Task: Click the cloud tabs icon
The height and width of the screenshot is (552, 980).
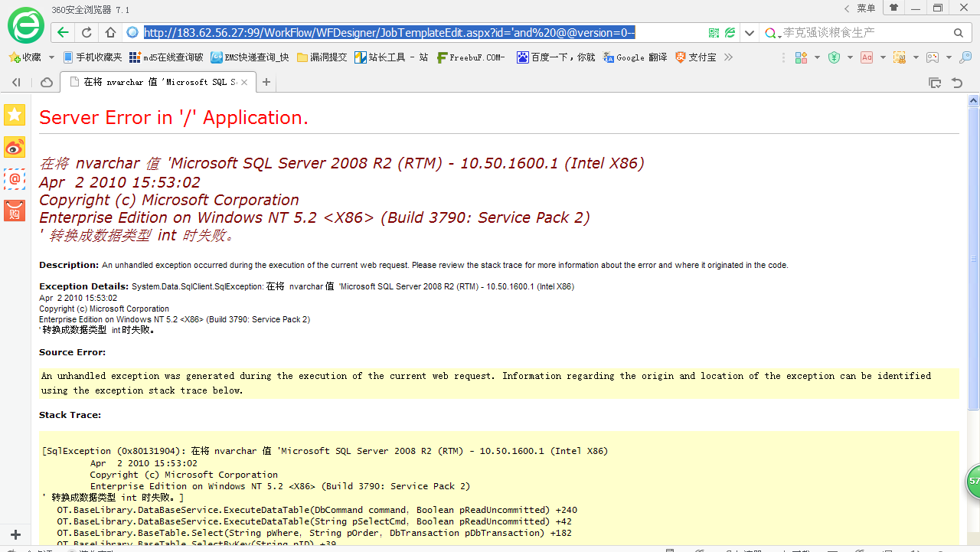Action: [46, 83]
